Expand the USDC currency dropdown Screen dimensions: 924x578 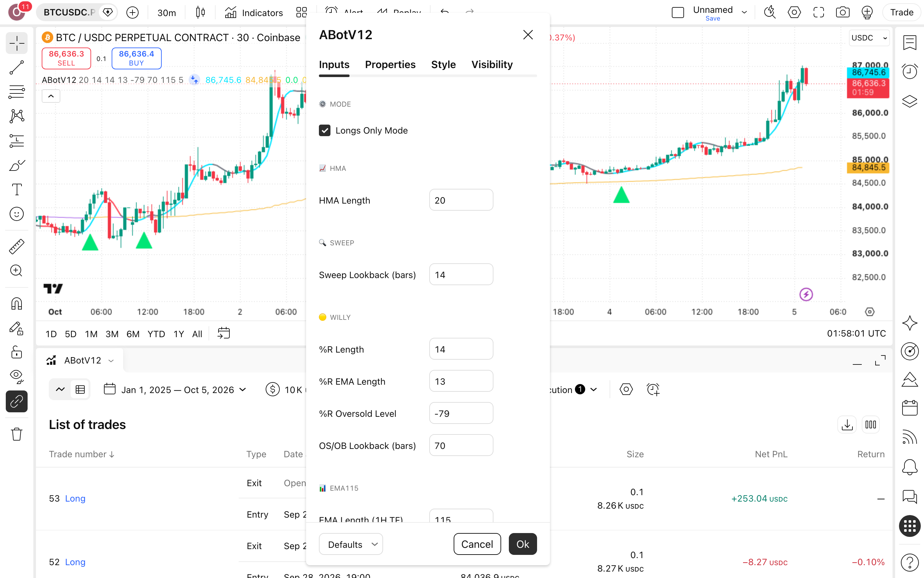(x=869, y=38)
